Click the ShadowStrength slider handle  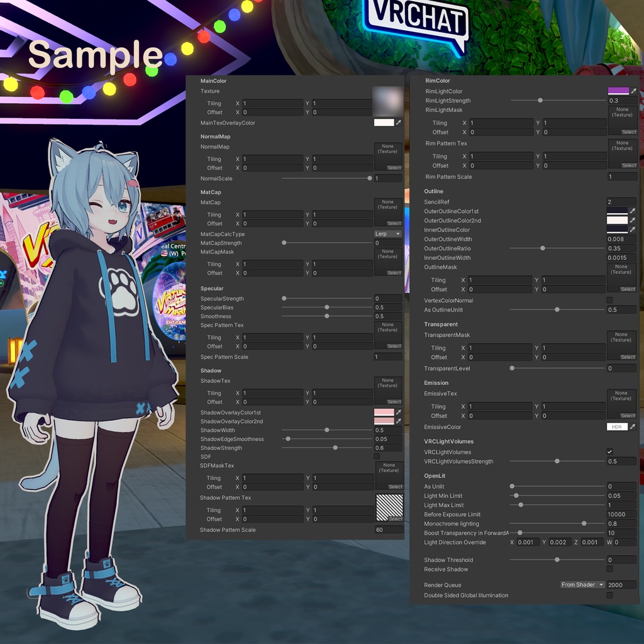(x=335, y=448)
